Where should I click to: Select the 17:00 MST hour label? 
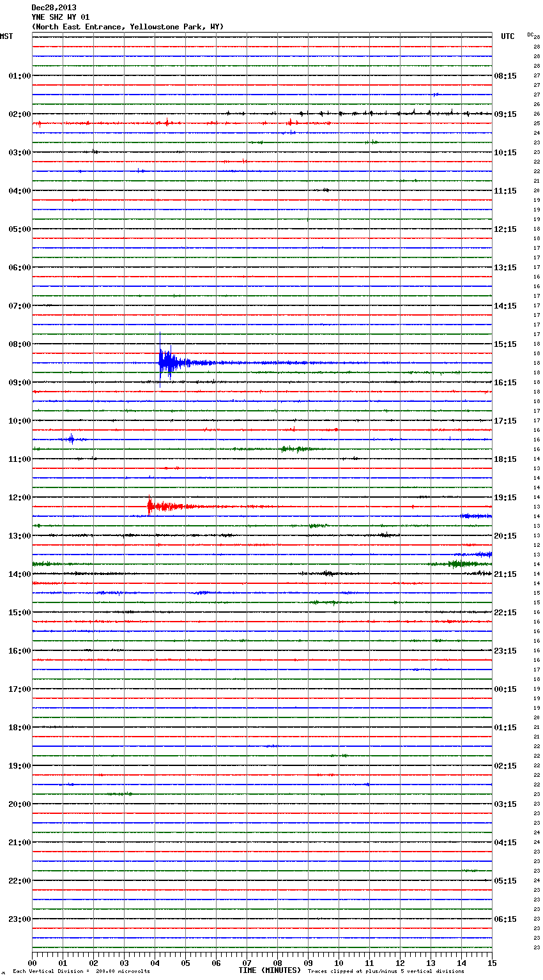(x=20, y=689)
